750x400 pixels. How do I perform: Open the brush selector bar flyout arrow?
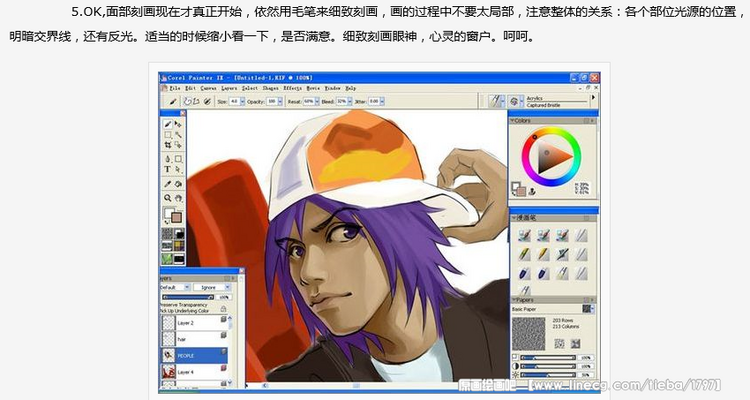click(594, 98)
